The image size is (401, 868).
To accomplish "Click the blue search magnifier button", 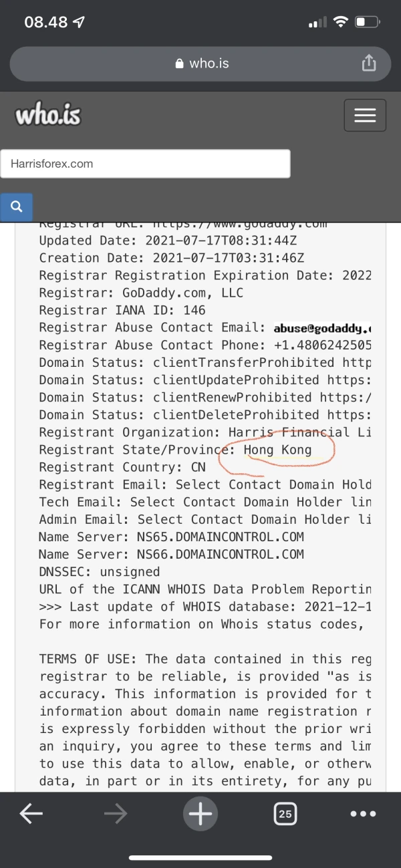I will tap(17, 207).
